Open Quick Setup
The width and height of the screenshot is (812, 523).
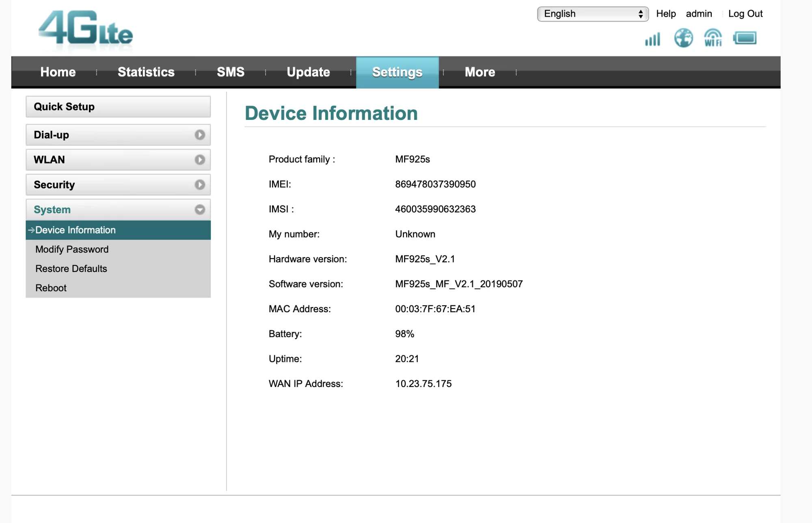[x=118, y=107]
